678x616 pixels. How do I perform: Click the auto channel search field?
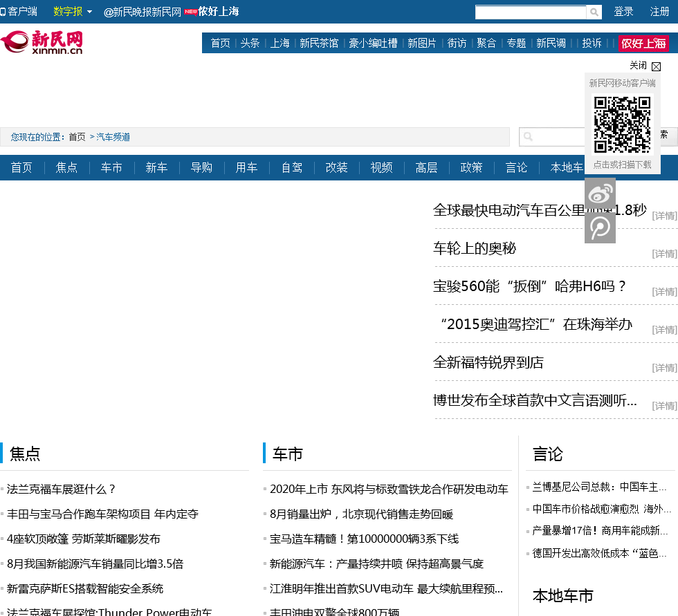[552, 137]
